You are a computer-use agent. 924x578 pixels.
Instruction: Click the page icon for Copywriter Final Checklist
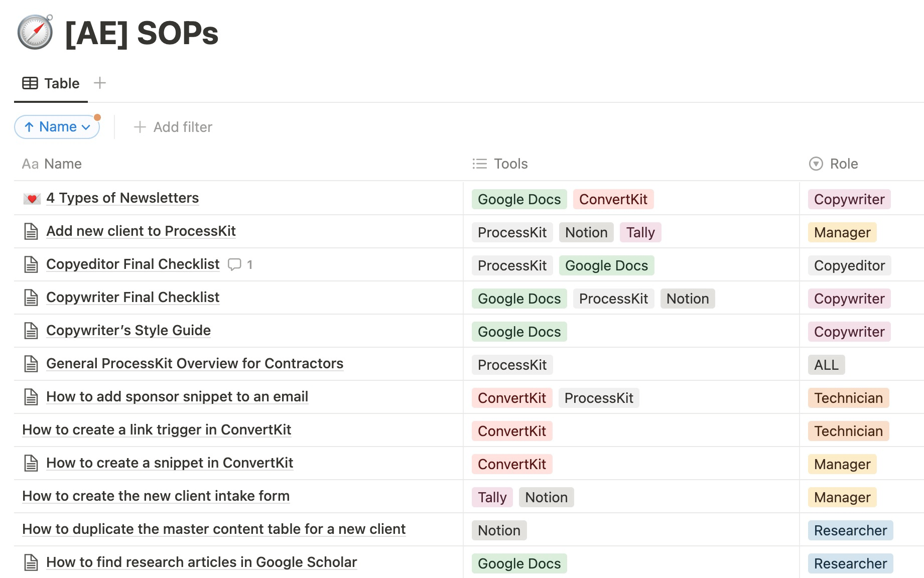point(31,298)
